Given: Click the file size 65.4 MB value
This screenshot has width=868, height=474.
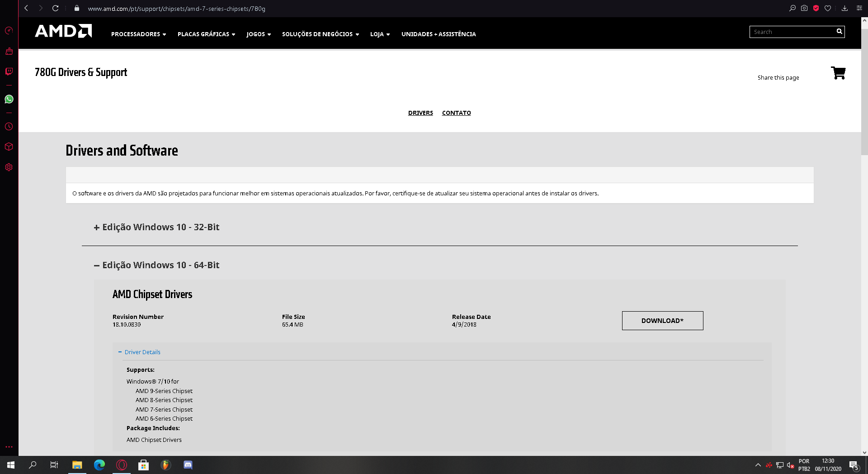Looking at the screenshot, I should point(292,324).
